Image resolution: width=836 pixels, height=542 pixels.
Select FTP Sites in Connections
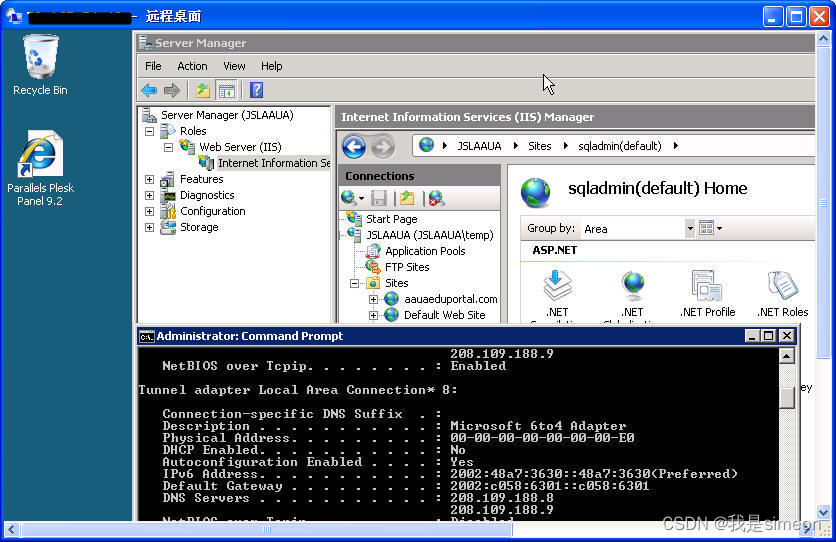coord(407,267)
